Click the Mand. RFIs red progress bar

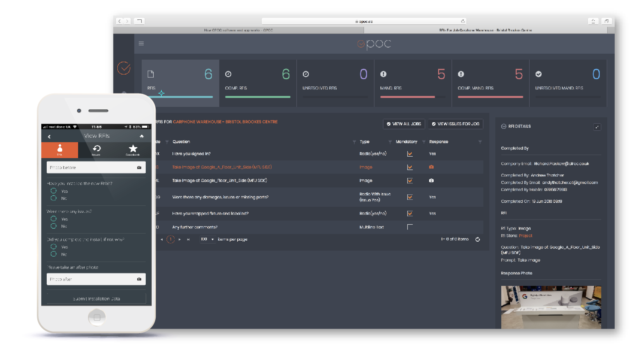point(408,97)
